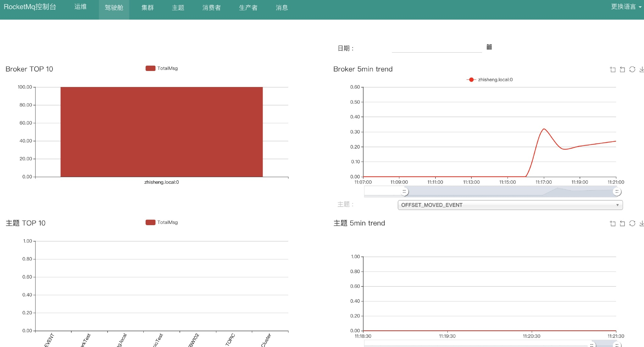The height and width of the screenshot is (347, 644).
Task: Open the calendar date picker icon
Action: click(x=489, y=47)
